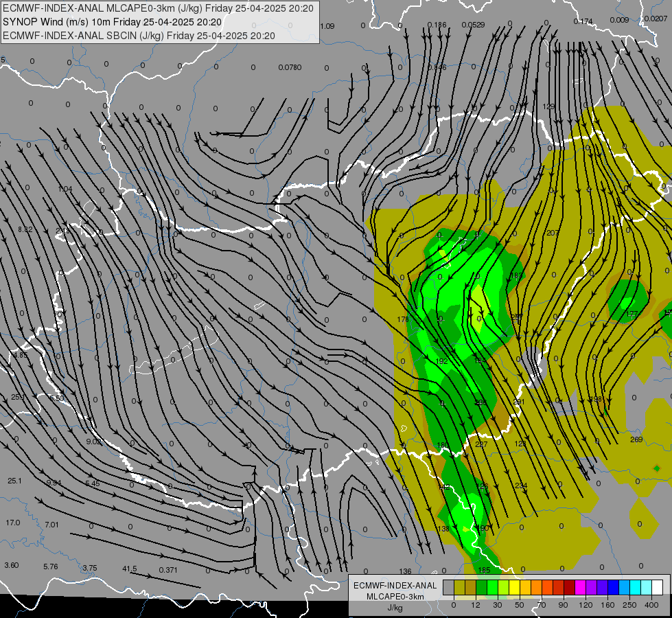Select the map value 0.186
The height and width of the screenshot is (618, 672).
[437, 25]
